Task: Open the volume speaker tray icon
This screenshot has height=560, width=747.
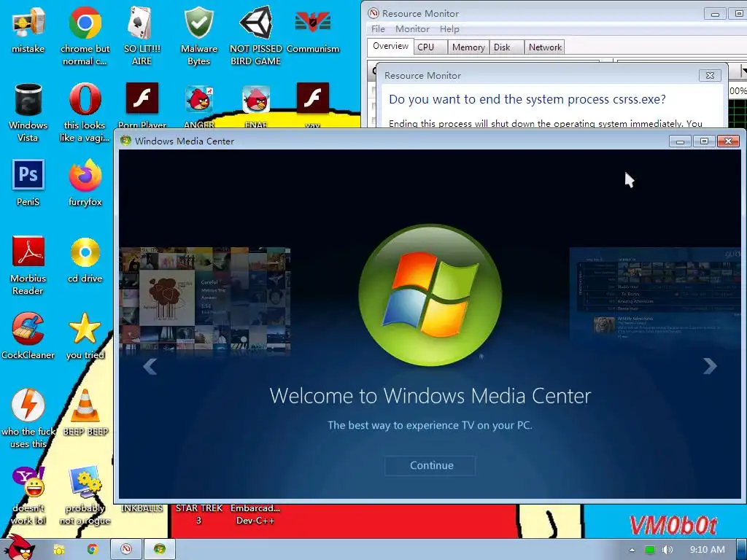Action: pyautogui.click(x=667, y=550)
